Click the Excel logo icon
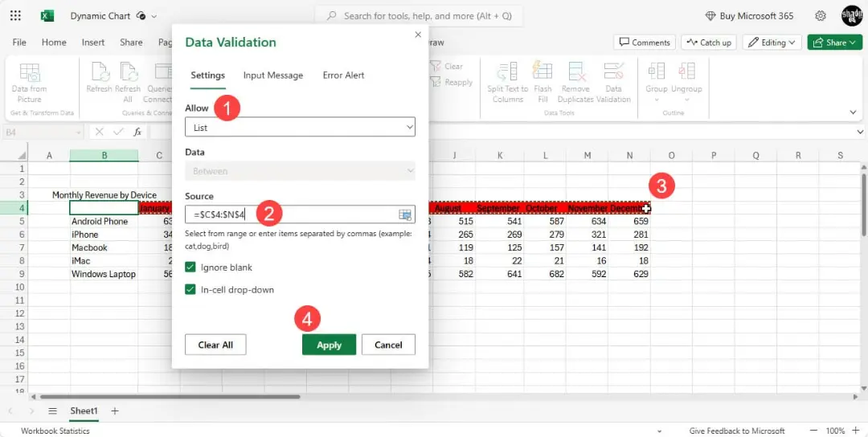The height and width of the screenshot is (437, 868). click(x=47, y=16)
